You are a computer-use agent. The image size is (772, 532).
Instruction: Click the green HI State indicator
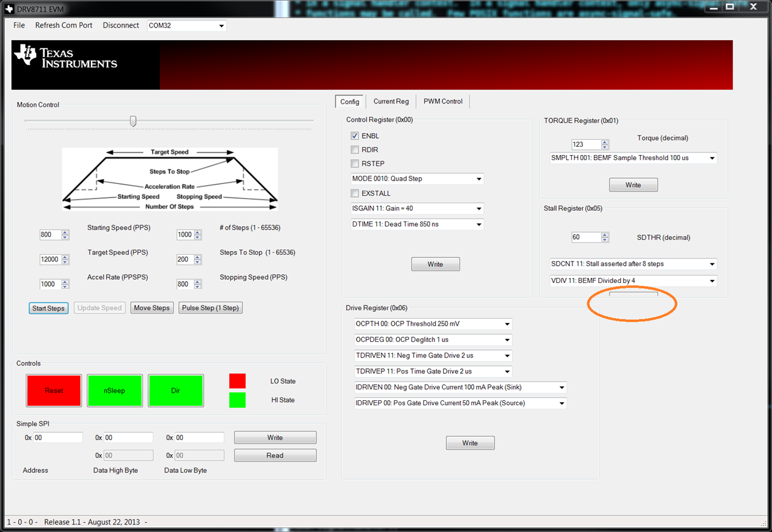pyautogui.click(x=237, y=400)
